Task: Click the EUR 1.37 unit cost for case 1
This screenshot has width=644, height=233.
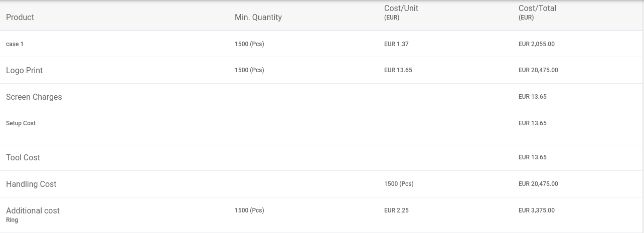Action: click(x=396, y=44)
